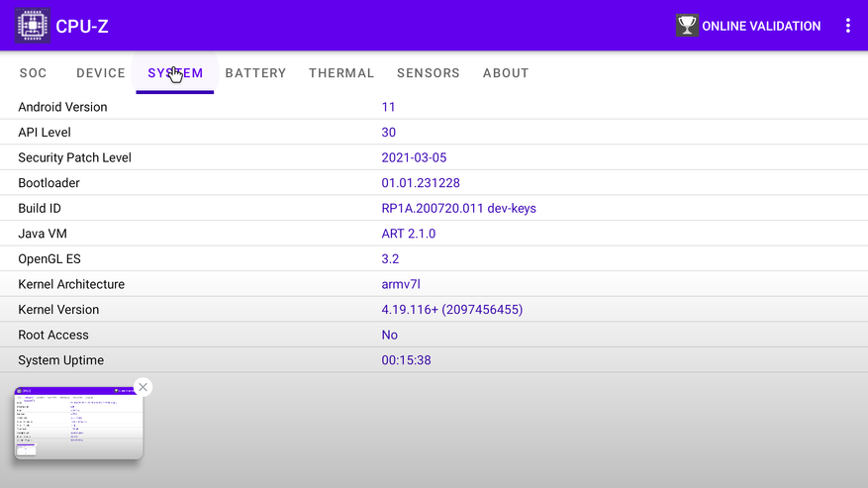This screenshot has width=868, height=488.
Task: Select the Kernel Version label
Action: [x=58, y=310]
